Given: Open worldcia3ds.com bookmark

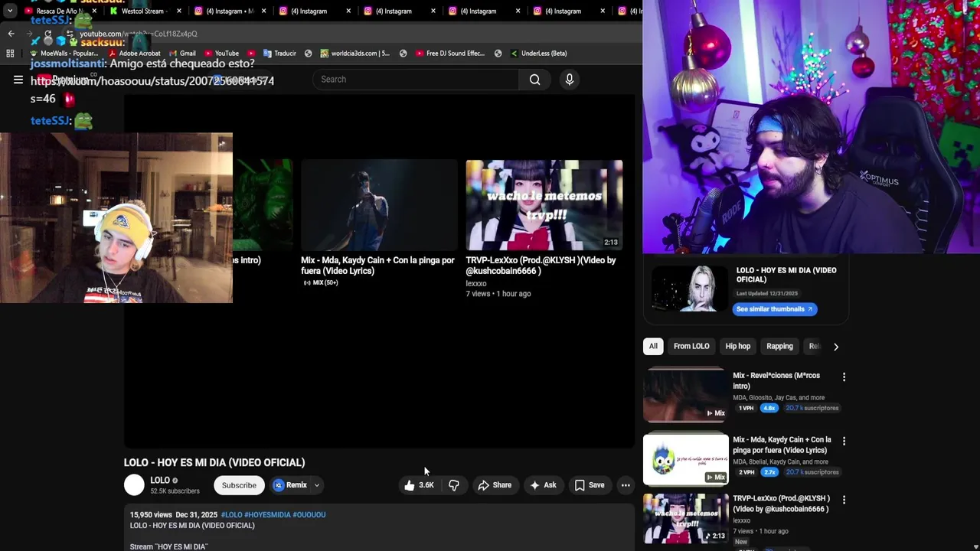Looking at the screenshot, I should pyautogui.click(x=354, y=54).
